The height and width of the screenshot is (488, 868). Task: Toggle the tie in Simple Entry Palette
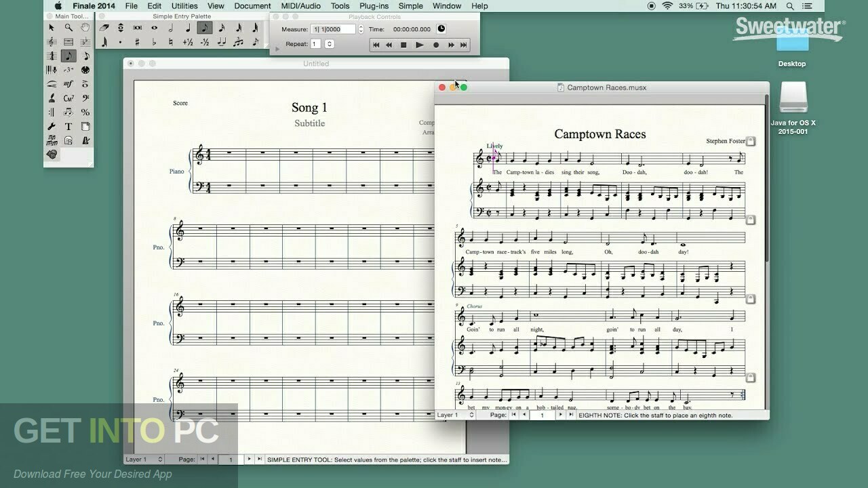pos(221,42)
